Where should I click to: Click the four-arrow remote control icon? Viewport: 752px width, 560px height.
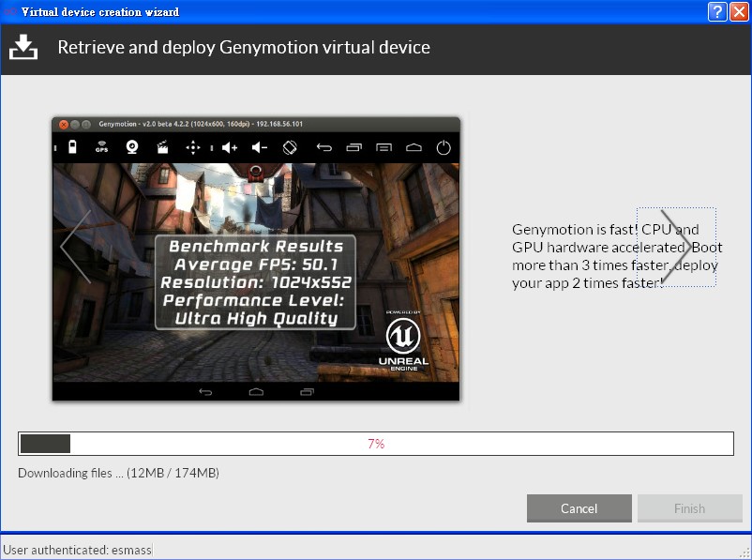(x=193, y=147)
